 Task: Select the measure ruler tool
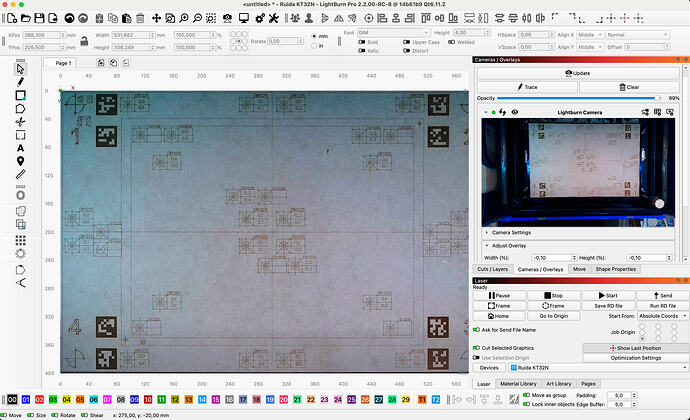(20, 174)
